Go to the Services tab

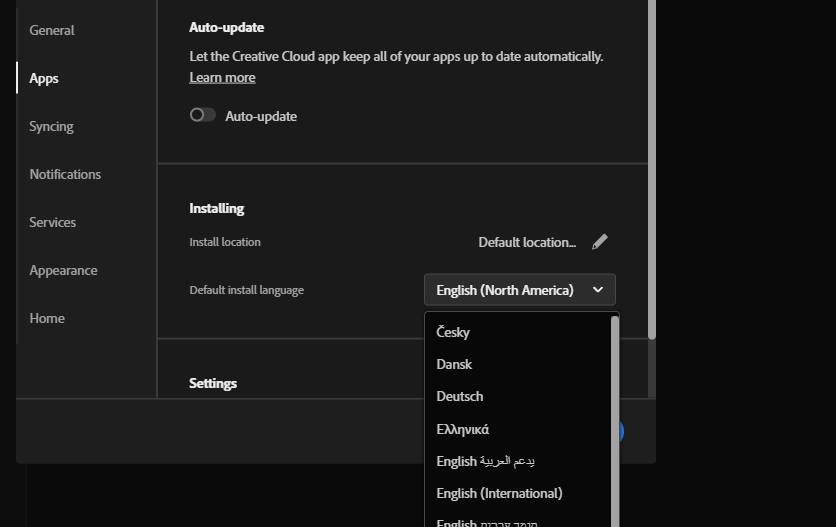coord(52,222)
